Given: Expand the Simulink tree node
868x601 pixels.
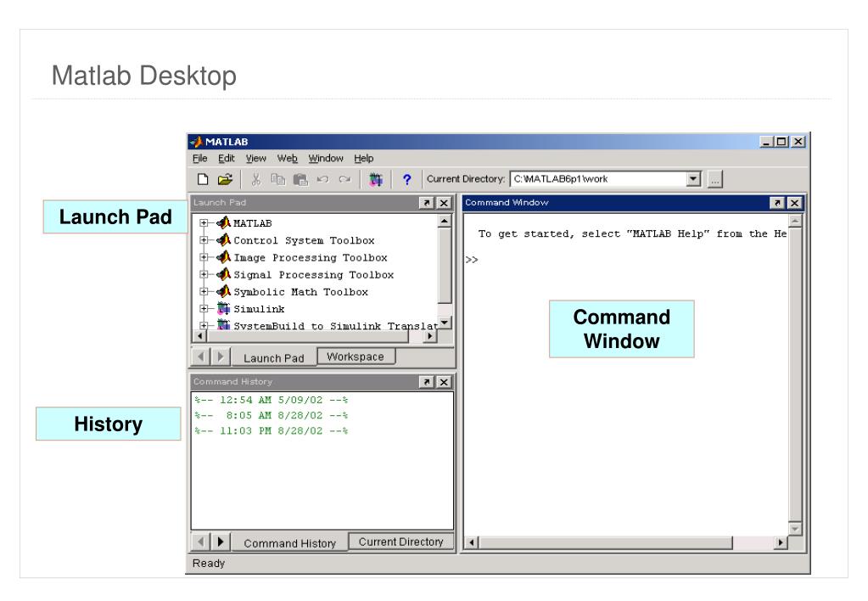Looking at the screenshot, I should click(204, 308).
